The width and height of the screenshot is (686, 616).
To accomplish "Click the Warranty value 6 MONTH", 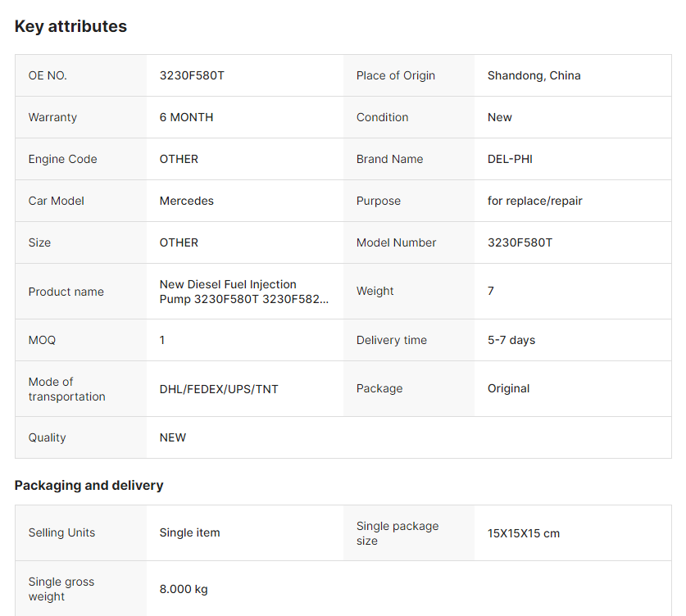I will [x=186, y=117].
